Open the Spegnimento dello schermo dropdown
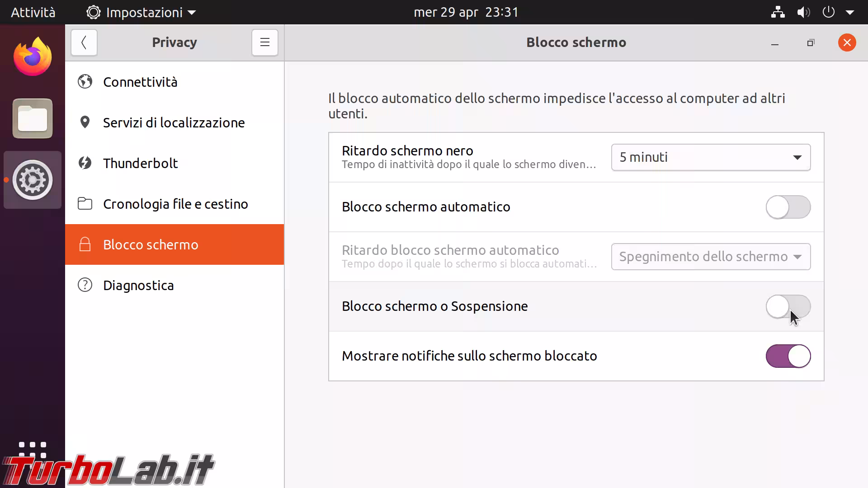This screenshot has height=488, width=868. (711, 257)
